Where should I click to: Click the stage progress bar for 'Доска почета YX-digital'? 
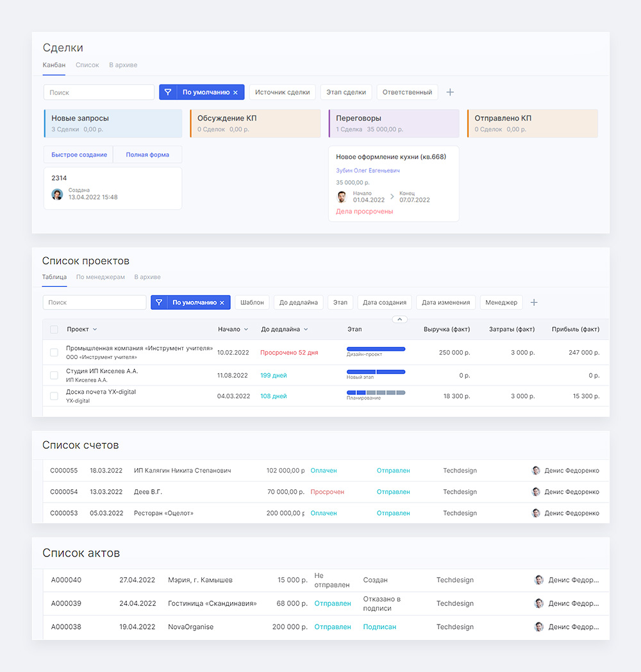pyautogui.click(x=376, y=392)
